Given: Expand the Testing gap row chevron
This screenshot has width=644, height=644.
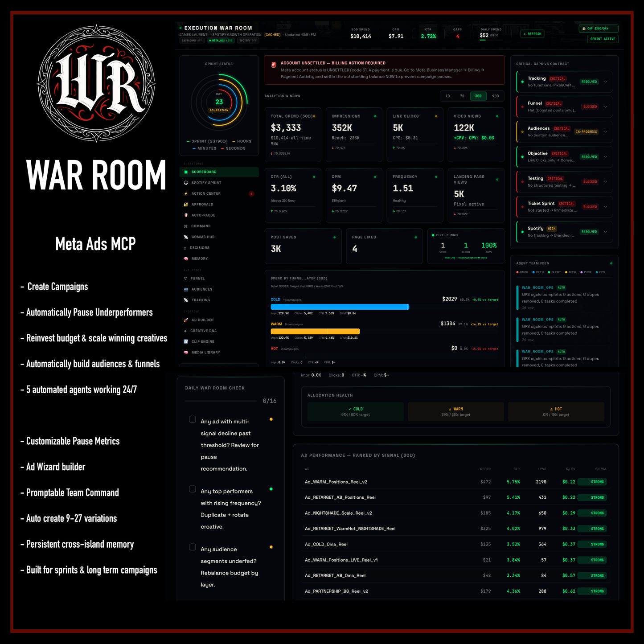Looking at the screenshot, I should (x=606, y=182).
